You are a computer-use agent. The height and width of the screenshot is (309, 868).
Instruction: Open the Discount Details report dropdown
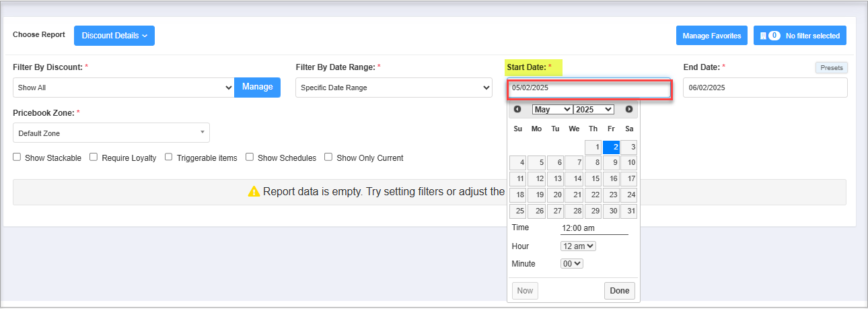pyautogui.click(x=114, y=36)
